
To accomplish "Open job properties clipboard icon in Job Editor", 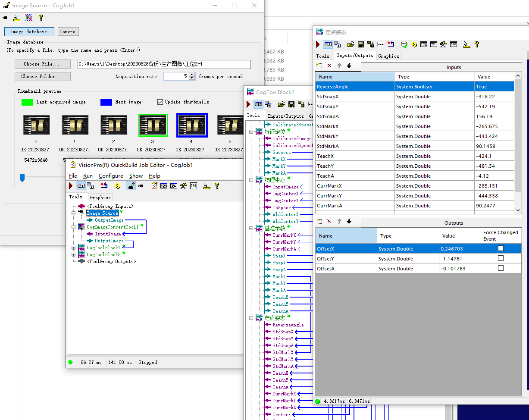I will [154, 186].
